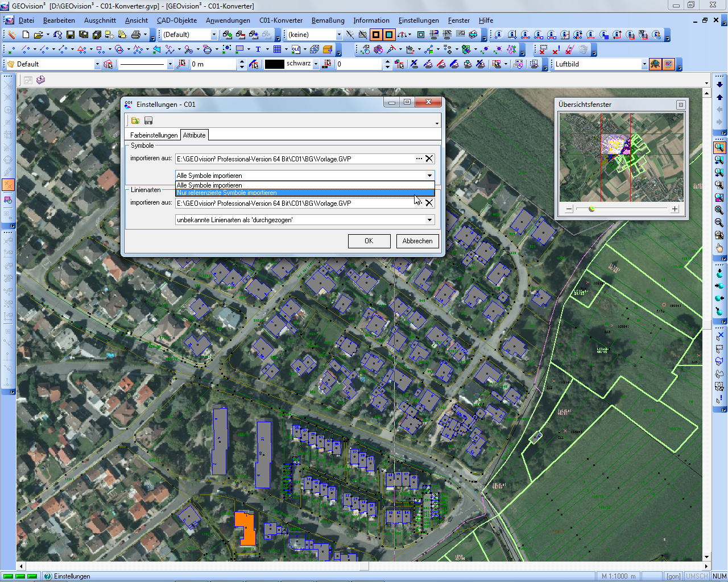Select the Text tool (T icon)

coord(258,49)
